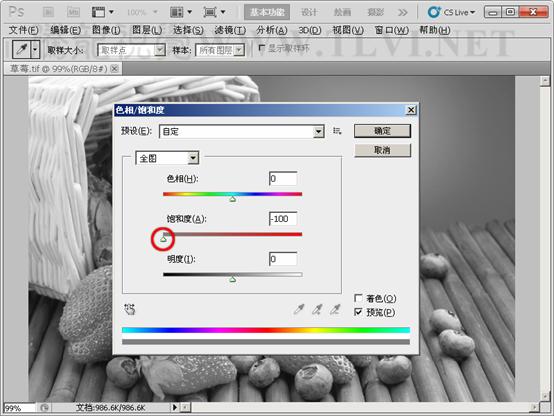554x416 pixels.
Task: Switch to 摄影 workspace
Action: (375, 12)
